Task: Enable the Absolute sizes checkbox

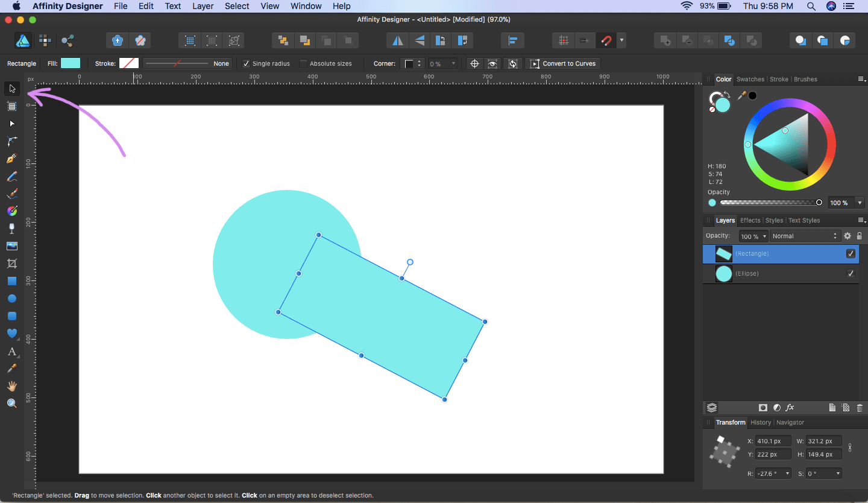Action: [304, 63]
